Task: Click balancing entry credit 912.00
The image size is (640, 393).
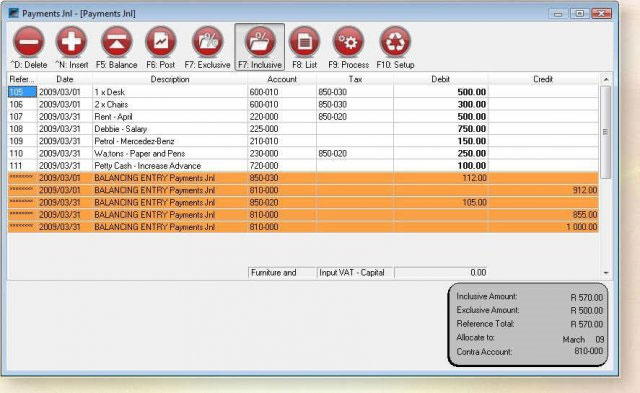Action: (584, 190)
